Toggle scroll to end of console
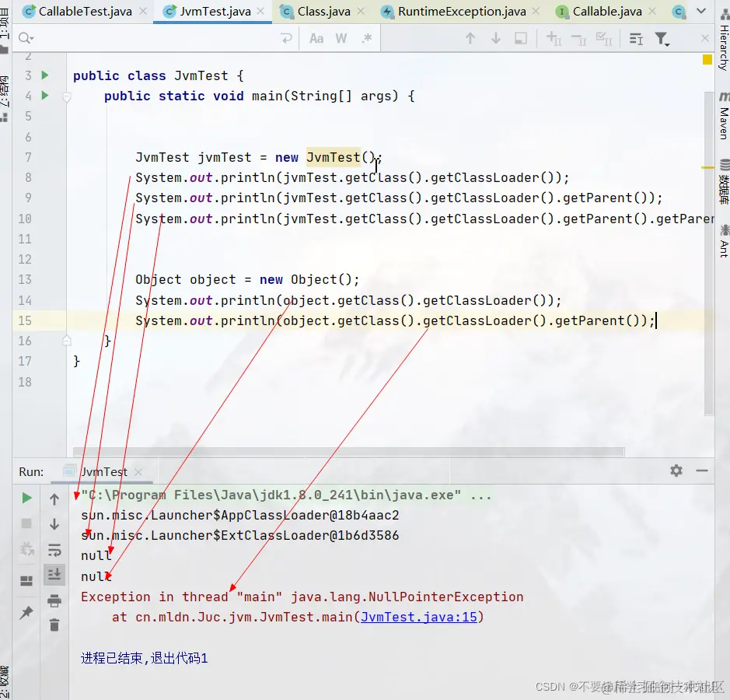Image resolution: width=730 pixels, height=700 pixels. click(x=54, y=574)
